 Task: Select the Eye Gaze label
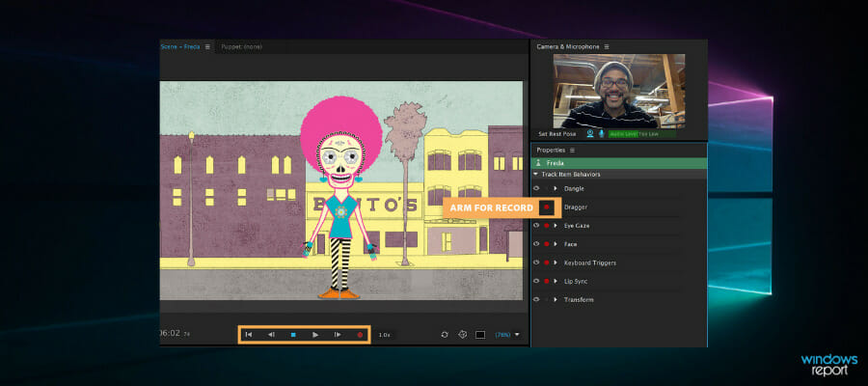pos(577,226)
